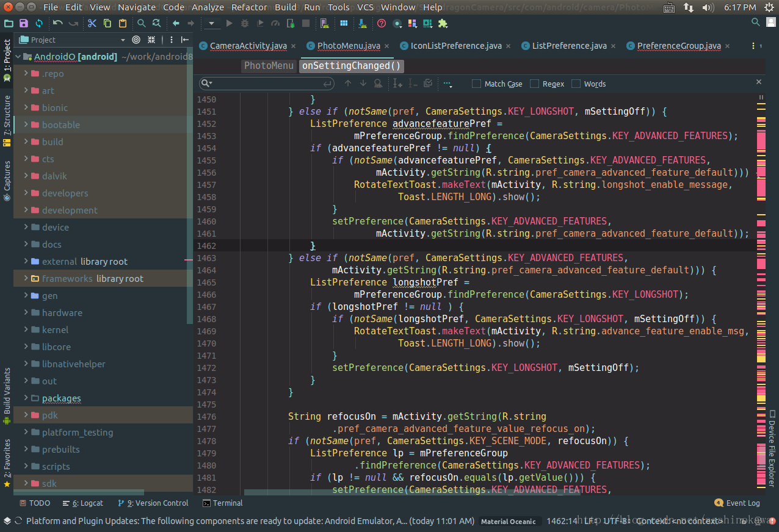Switch to the PreferenceGroup.java tab
779x532 pixels.
pos(678,46)
